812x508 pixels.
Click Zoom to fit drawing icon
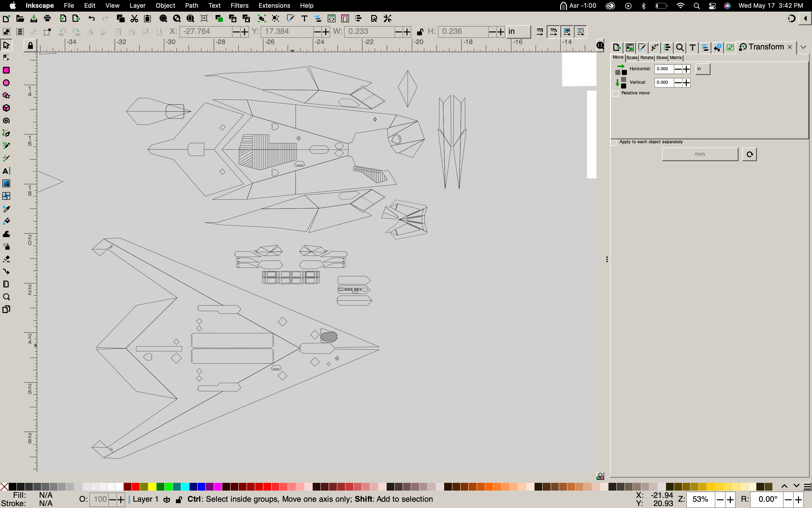(x=177, y=18)
